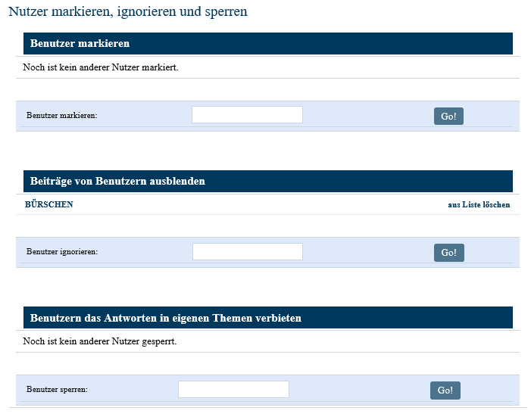
Task: Submit the Benutzer ignorieren form with Go!
Action: click(448, 253)
